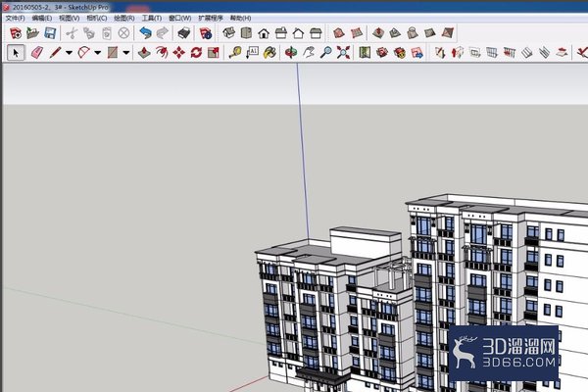Save the model with floppy disk icon

coord(50,33)
